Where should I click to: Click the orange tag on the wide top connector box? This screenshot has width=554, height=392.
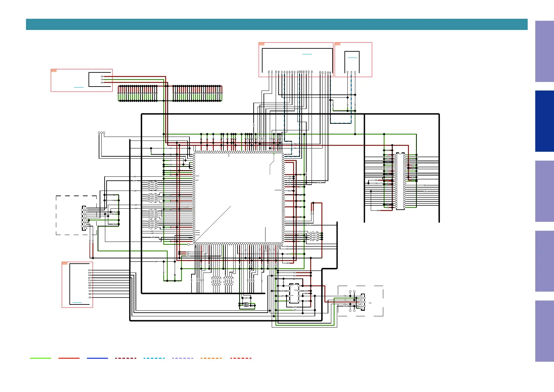[x=262, y=44]
